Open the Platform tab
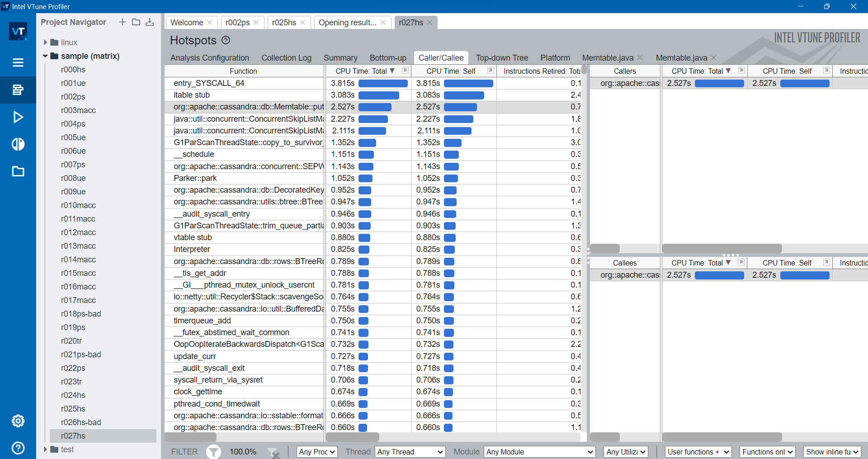 click(x=555, y=57)
